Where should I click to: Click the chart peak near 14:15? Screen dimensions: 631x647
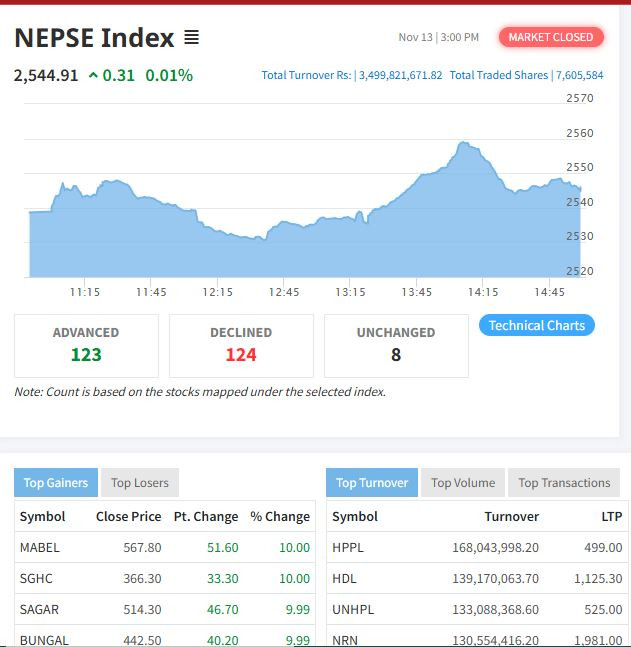[x=463, y=144]
